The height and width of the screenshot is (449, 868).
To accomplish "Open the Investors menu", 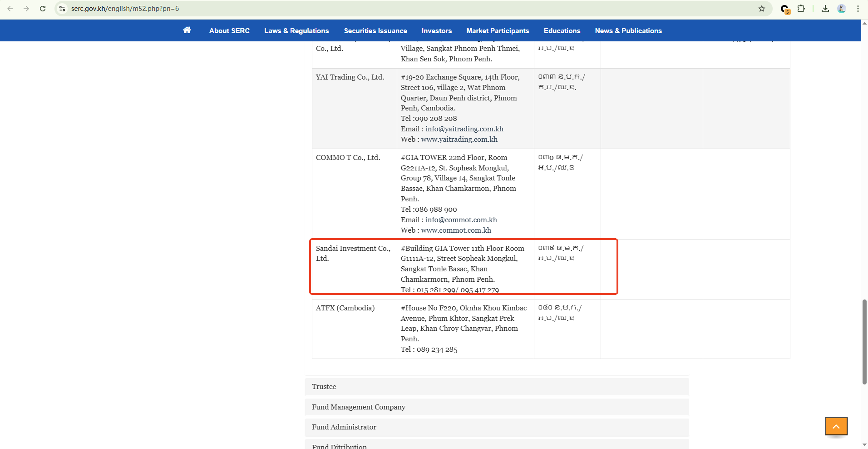I will click(x=437, y=31).
